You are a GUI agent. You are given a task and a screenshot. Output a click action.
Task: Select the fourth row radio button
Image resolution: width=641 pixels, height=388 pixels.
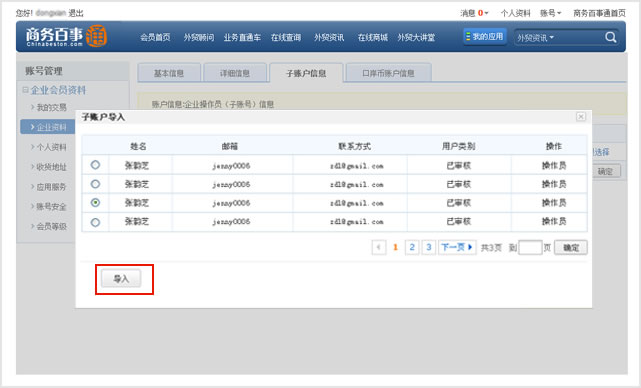(x=95, y=222)
